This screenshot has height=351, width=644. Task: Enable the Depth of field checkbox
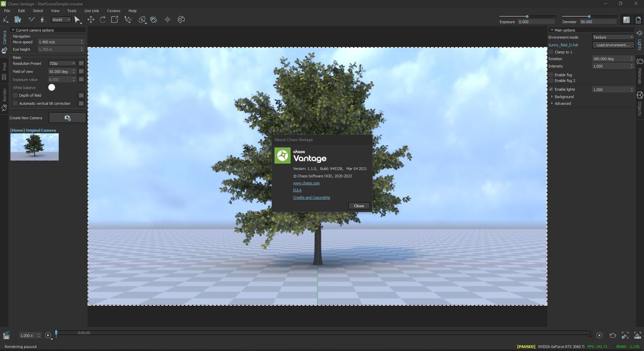[15, 95]
